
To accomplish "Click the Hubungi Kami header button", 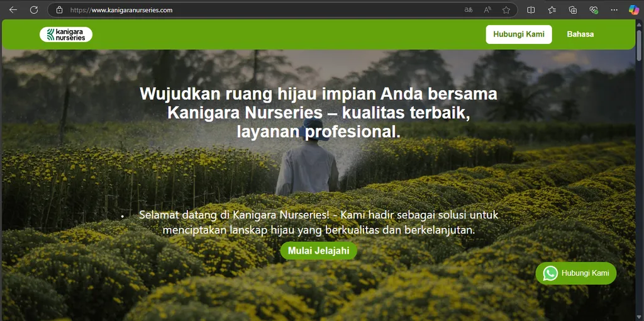I will click(x=519, y=35).
